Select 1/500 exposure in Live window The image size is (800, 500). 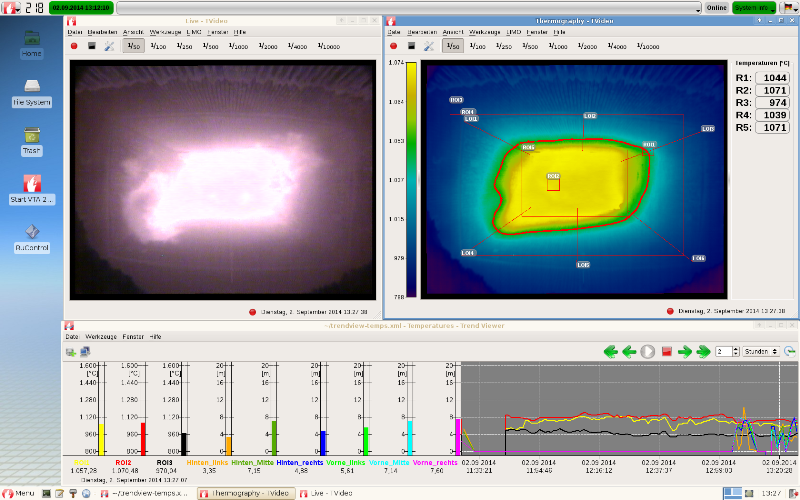coord(210,46)
